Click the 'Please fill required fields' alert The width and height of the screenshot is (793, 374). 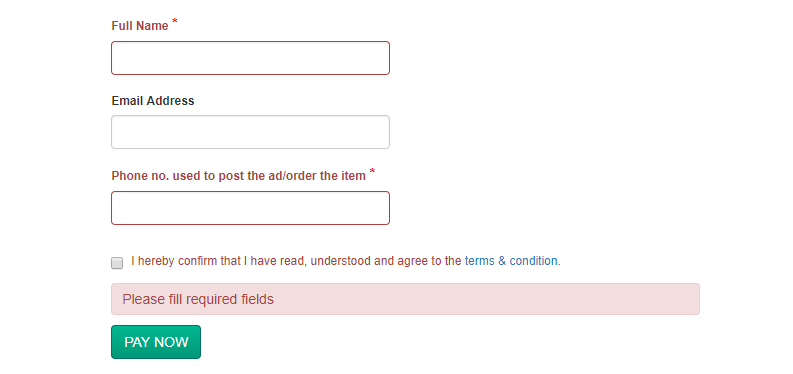pyautogui.click(x=405, y=299)
